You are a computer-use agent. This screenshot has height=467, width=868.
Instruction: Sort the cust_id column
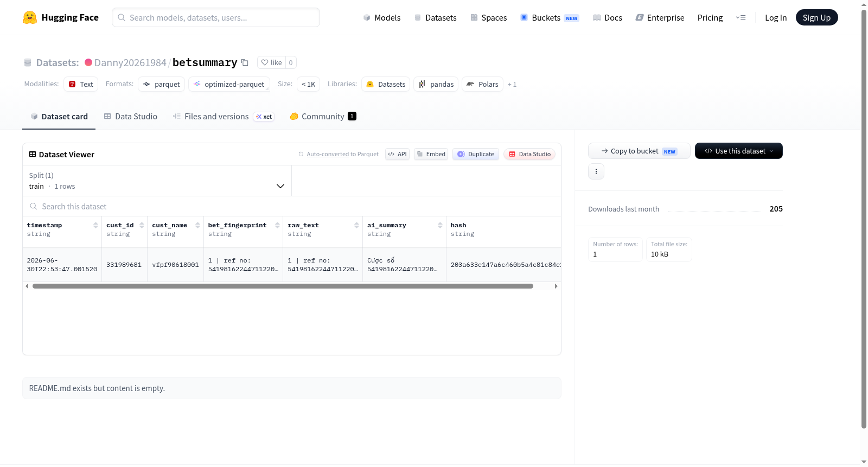(x=142, y=225)
